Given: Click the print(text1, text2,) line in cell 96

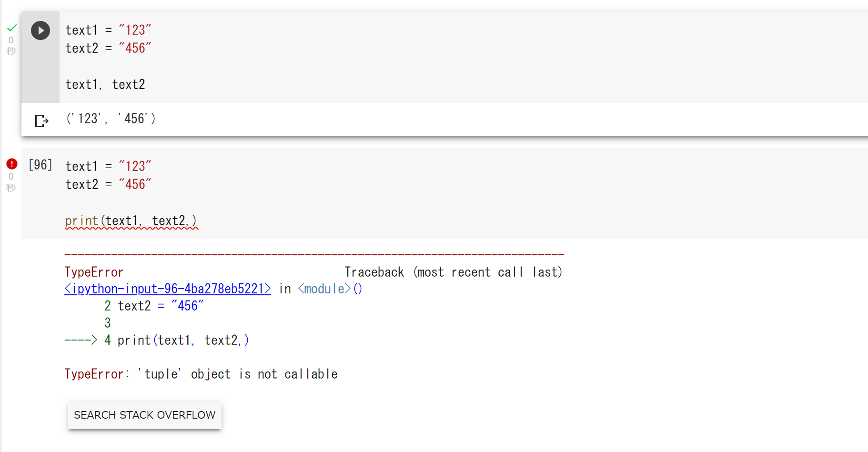Looking at the screenshot, I should [x=131, y=221].
